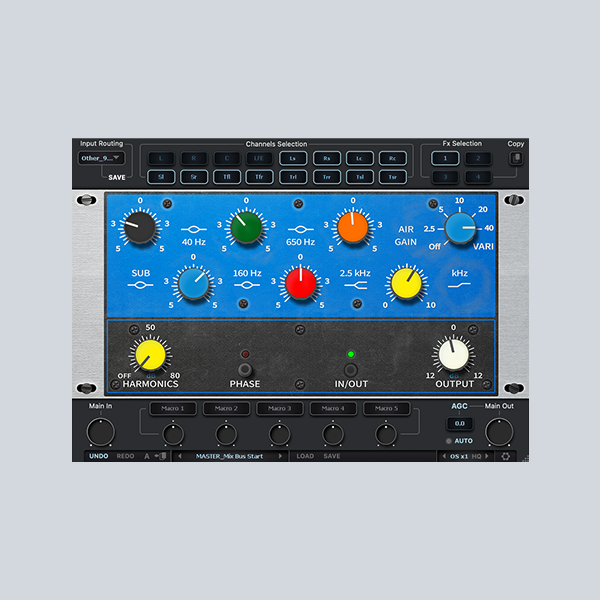Screen dimensions: 600x600
Task: Click the oversampling decrease arrow
Action: click(444, 456)
